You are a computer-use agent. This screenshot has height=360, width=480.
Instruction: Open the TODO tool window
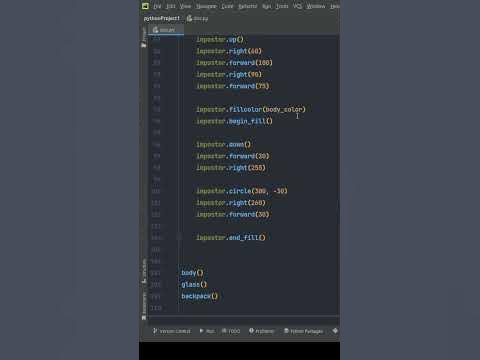(231, 331)
